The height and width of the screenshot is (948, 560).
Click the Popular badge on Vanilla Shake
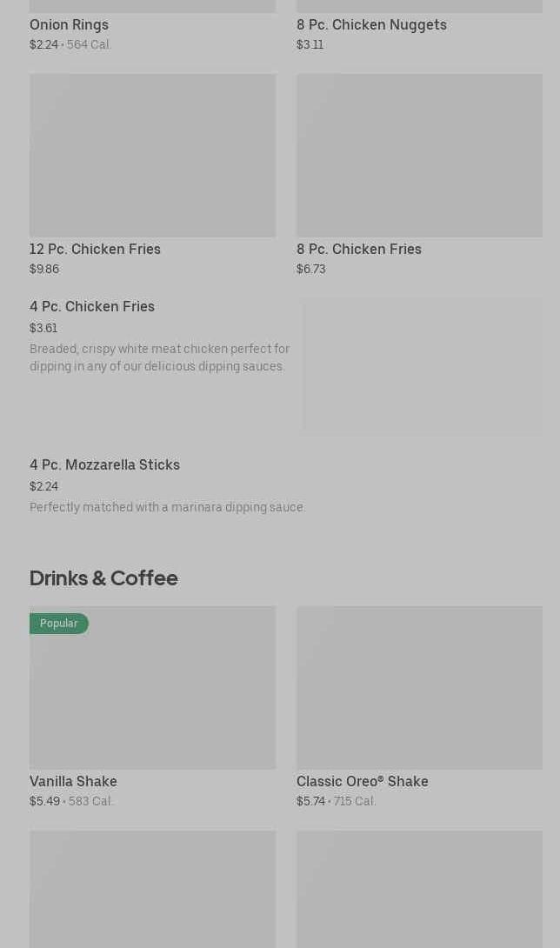pyautogui.click(x=58, y=624)
